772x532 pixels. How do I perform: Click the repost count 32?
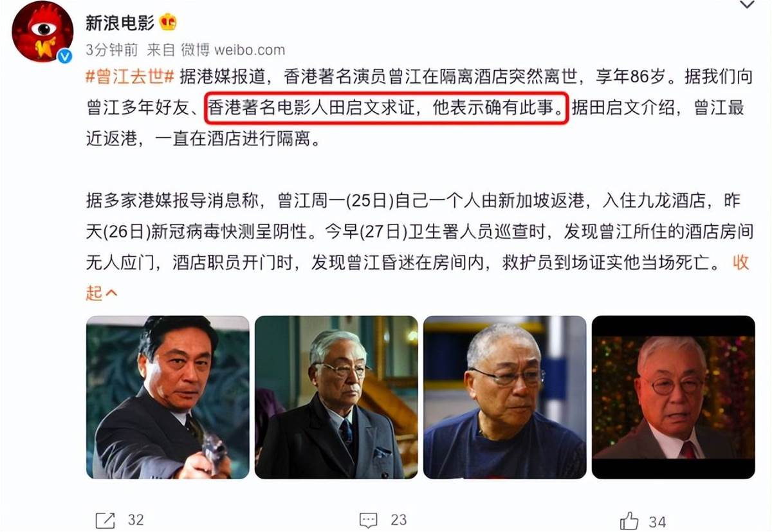point(136,520)
